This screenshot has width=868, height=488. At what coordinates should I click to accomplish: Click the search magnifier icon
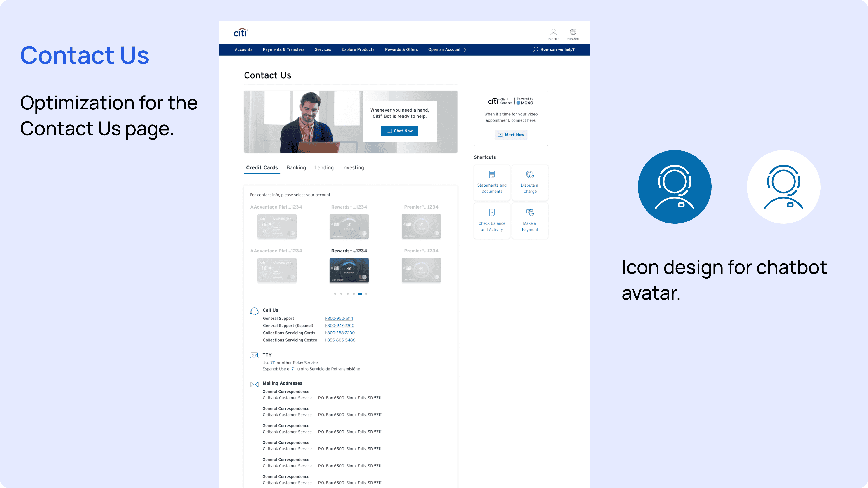[535, 49]
